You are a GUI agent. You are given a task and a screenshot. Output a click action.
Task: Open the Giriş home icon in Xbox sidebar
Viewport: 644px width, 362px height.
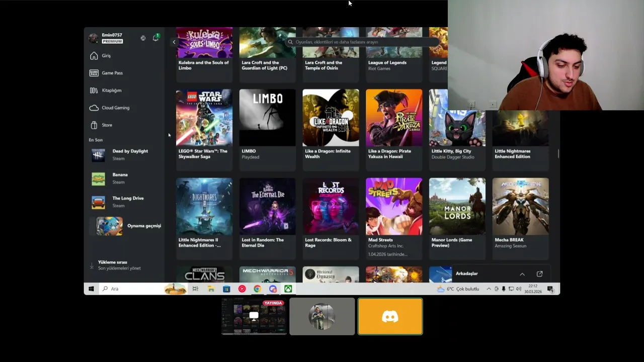(94, 56)
